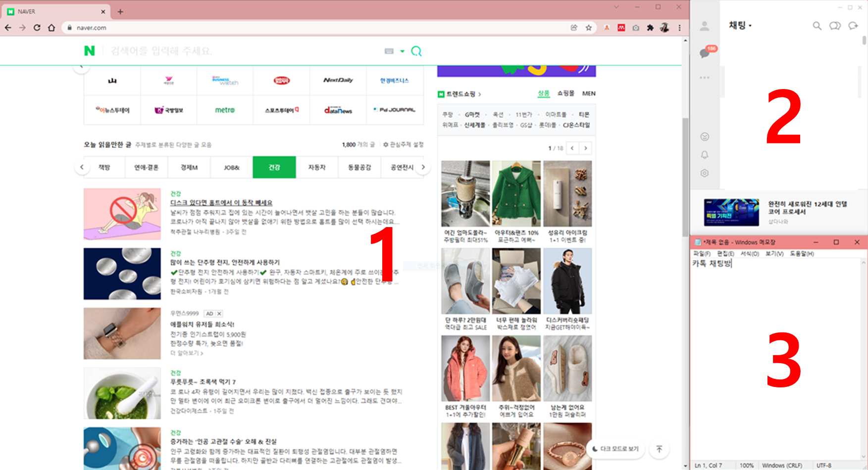
Task: Click the green Naver search magnifier
Action: tap(416, 51)
